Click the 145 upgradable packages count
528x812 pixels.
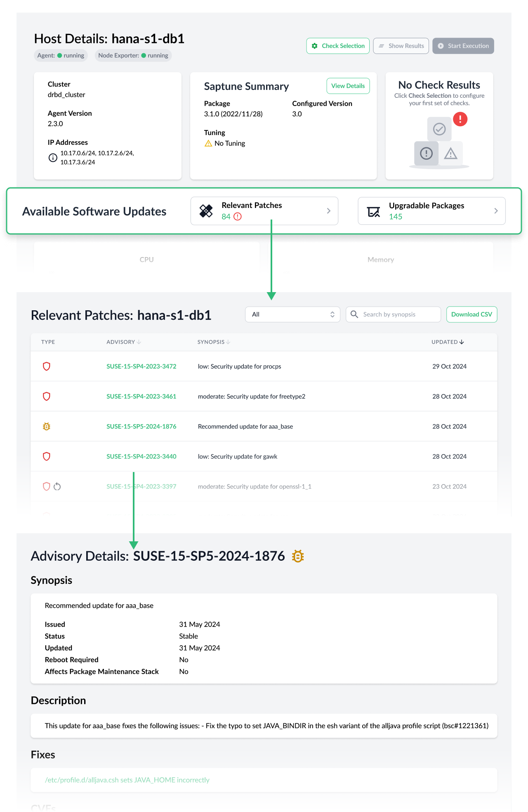(x=396, y=217)
